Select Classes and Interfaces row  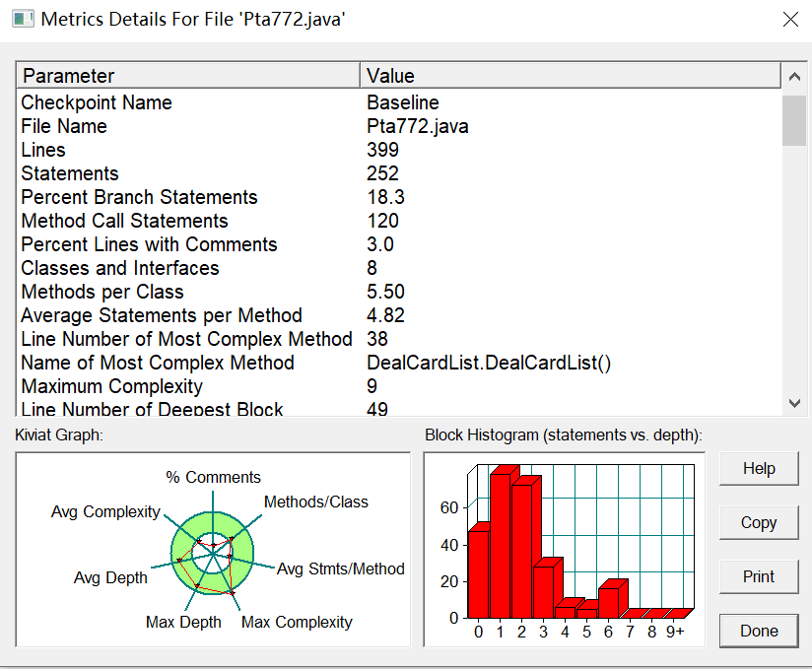[399, 268]
